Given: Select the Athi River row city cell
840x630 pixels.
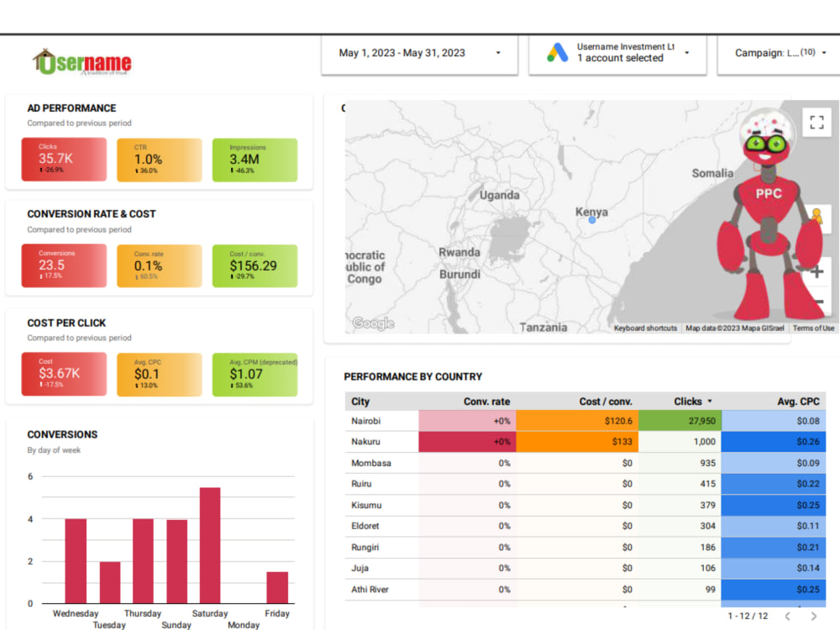Looking at the screenshot, I should click(x=382, y=590).
